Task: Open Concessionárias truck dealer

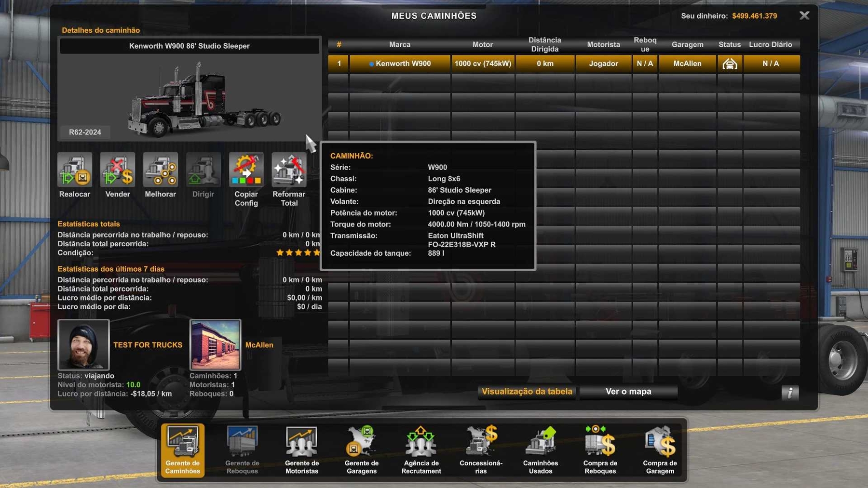Action: click(x=481, y=450)
